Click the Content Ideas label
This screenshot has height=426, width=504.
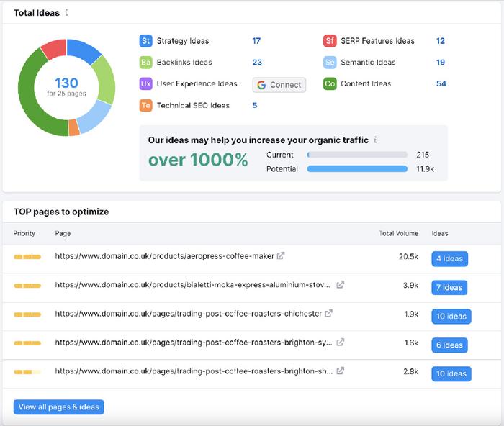click(x=366, y=84)
